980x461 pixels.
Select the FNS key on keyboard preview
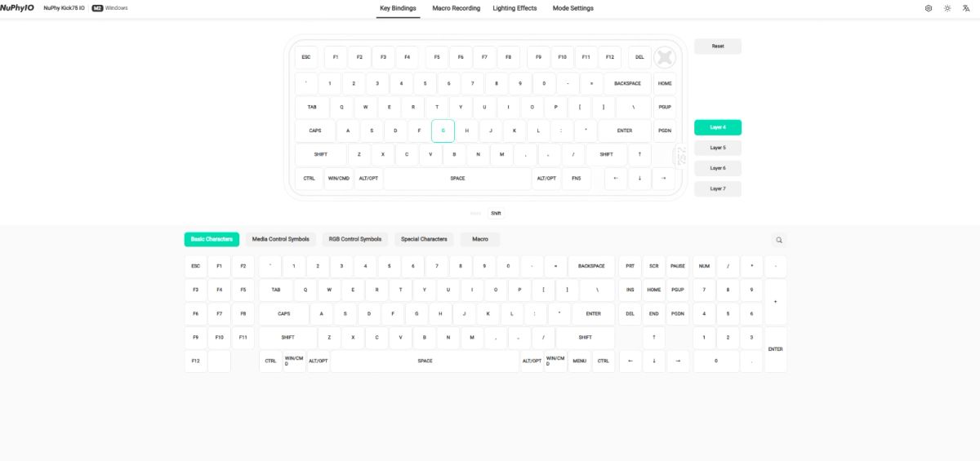tap(577, 178)
